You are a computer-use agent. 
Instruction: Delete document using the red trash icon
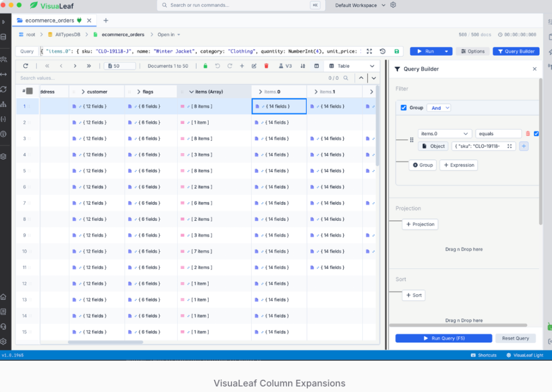pos(267,66)
